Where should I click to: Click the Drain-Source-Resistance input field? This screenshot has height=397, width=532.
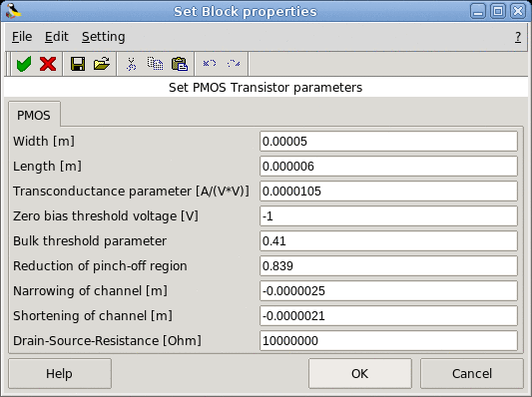click(388, 341)
